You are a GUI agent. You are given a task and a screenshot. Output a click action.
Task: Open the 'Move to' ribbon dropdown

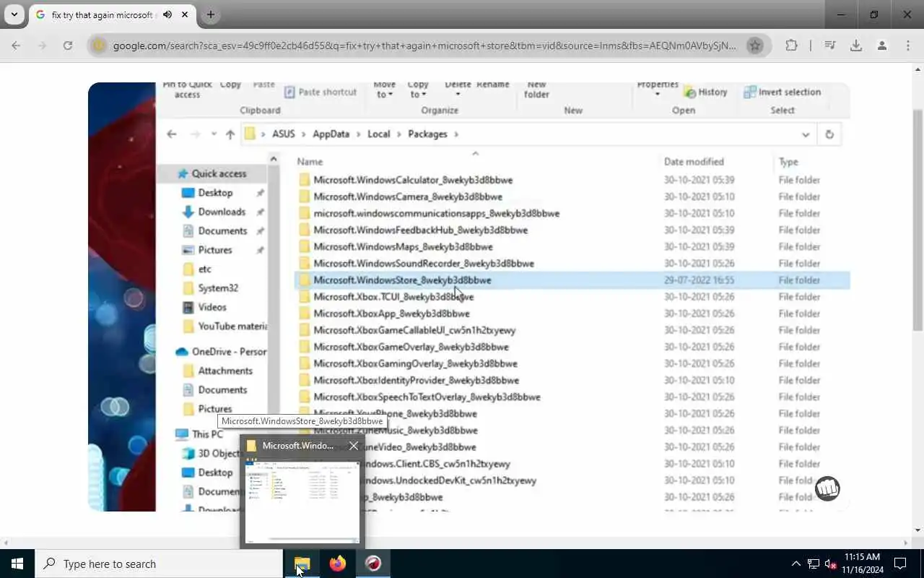(x=384, y=90)
